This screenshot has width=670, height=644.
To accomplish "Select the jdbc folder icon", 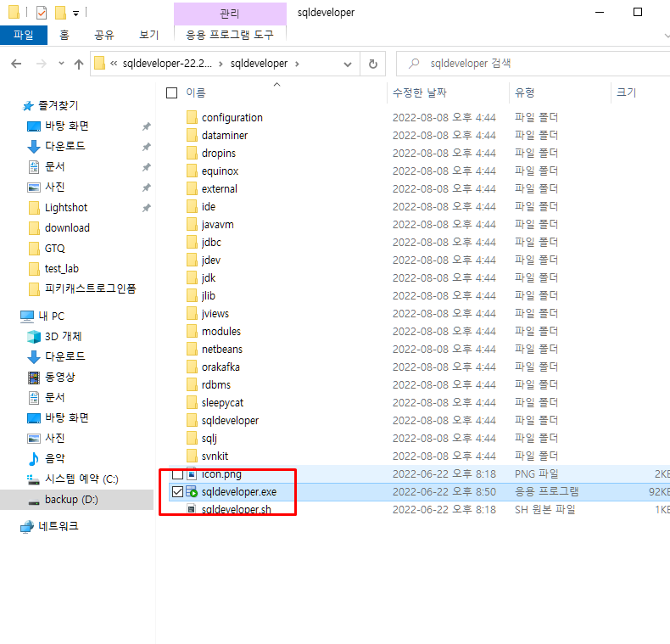I will (192, 242).
